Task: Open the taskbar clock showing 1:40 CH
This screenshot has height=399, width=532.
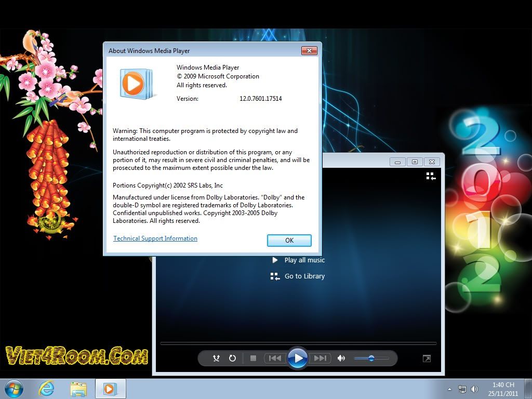Action: coord(503,389)
